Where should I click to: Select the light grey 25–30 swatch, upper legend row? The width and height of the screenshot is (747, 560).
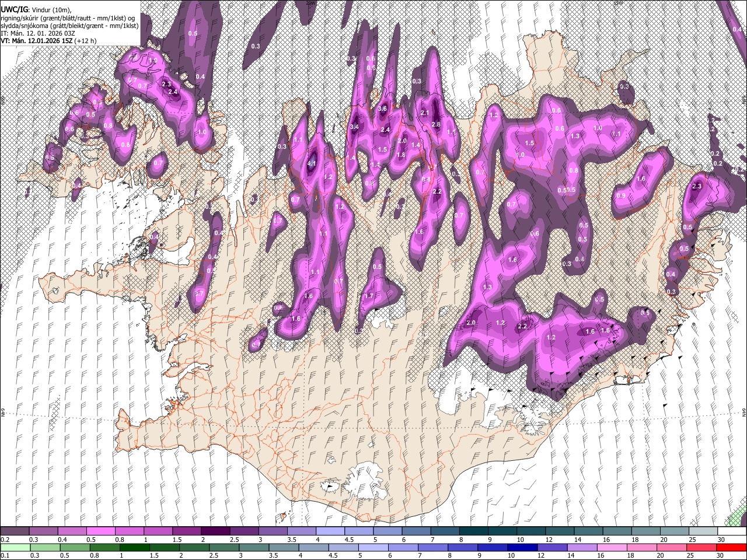pos(703,531)
